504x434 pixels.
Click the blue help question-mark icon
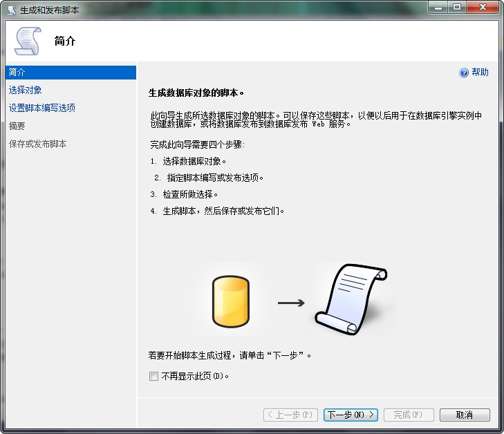[x=464, y=73]
